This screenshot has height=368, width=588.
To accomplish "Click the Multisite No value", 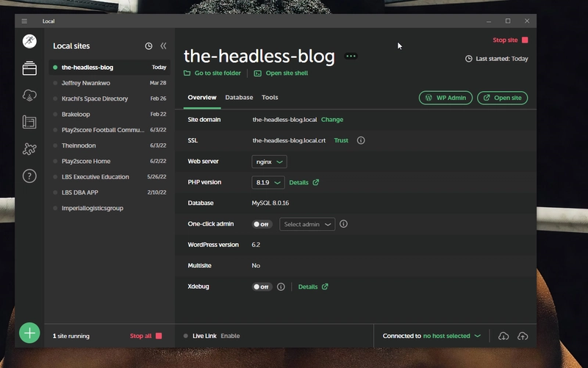I will pos(256,266).
